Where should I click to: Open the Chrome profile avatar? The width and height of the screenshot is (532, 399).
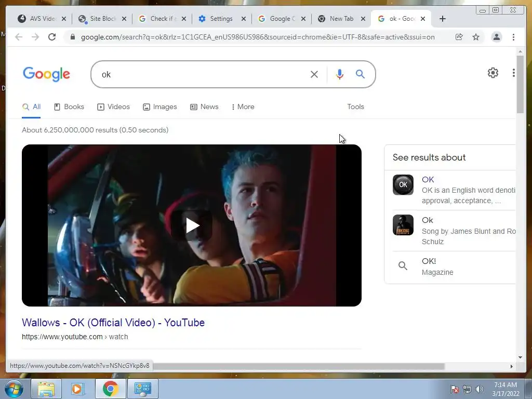(x=496, y=37)
